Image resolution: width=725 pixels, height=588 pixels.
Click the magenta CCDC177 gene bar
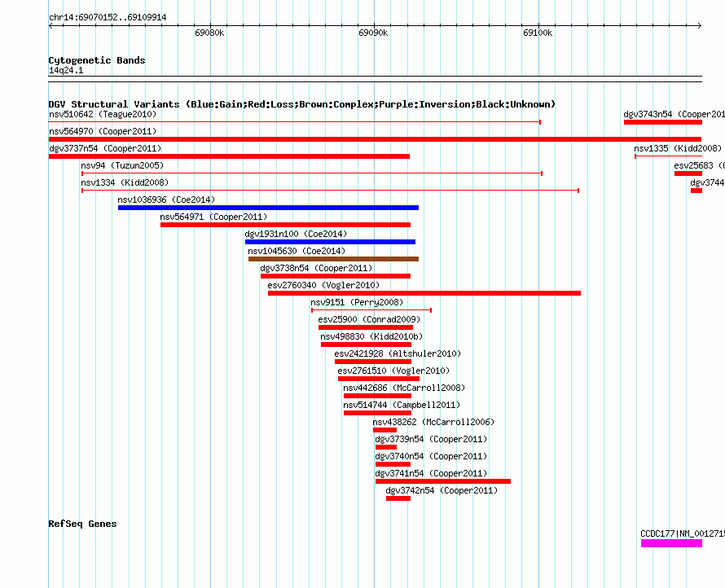tap(671, 543)
